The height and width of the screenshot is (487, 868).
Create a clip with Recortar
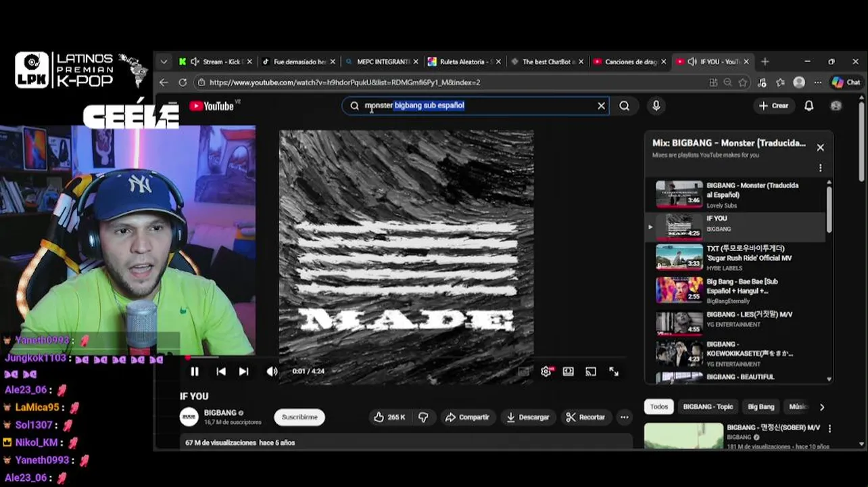585,417
